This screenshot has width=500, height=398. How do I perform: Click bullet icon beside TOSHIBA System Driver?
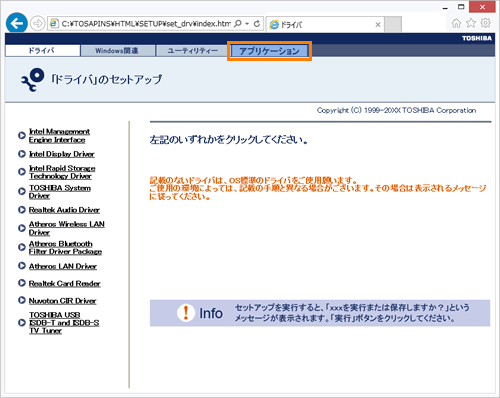[x=22, y=191]
